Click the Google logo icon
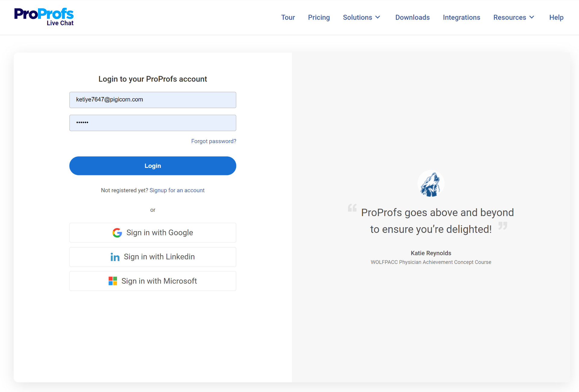Screen dimensions: 579x392 [x=117, y=233]
